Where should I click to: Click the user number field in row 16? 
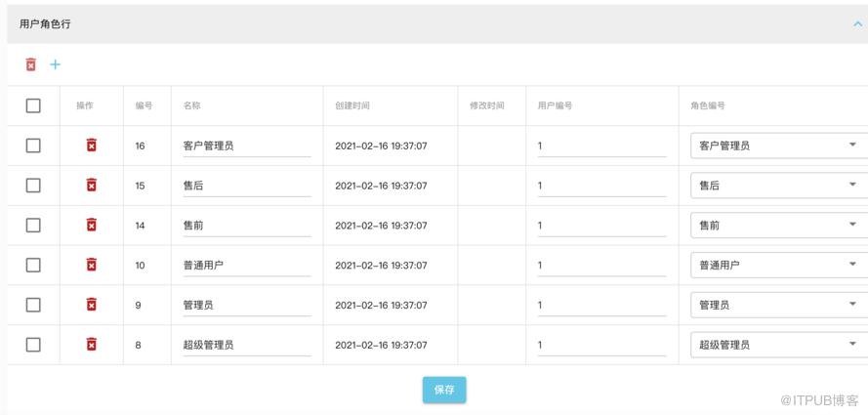point(601,146)
